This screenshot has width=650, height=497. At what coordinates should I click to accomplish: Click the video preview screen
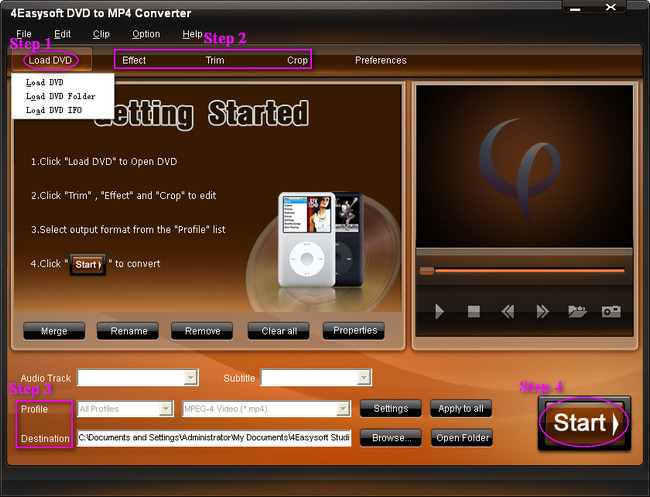pyautogui.click(x=524, y=166)
